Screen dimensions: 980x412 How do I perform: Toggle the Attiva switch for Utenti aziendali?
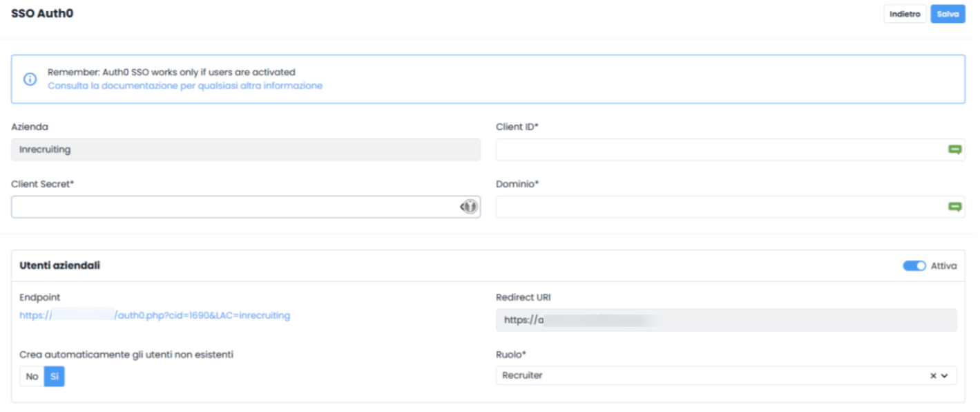914,266
